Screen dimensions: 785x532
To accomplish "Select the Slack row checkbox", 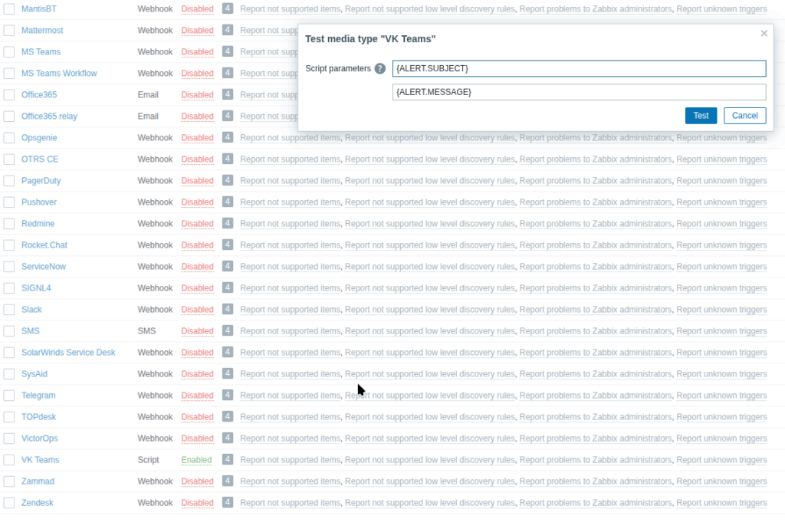I will pos(8,310).
